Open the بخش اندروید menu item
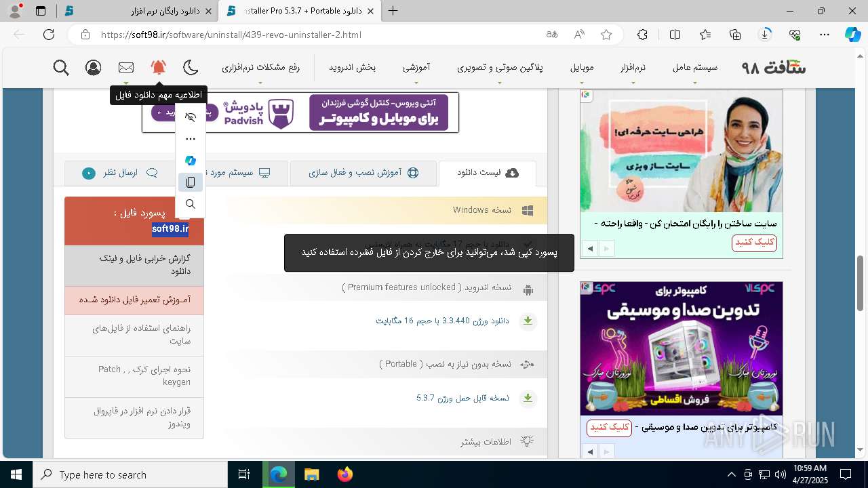Viewport: 868px width, 488px height. tap(352, 67)
